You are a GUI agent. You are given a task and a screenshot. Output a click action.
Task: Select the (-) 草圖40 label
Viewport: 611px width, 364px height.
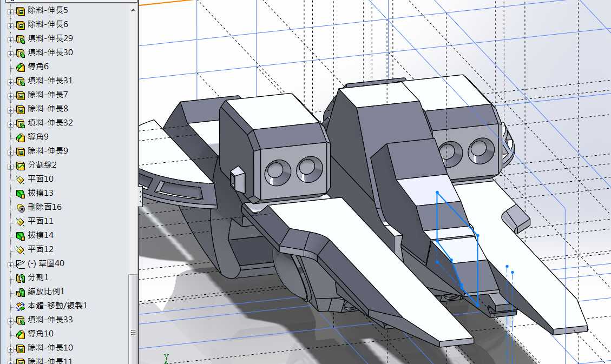point(46,263)
